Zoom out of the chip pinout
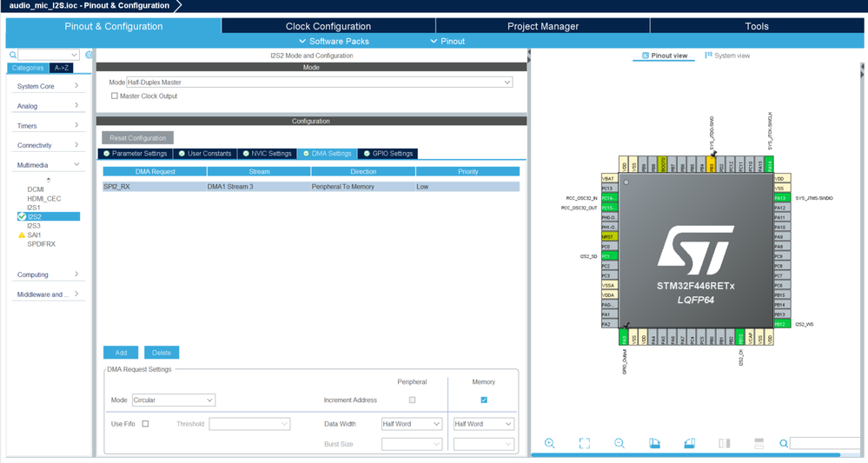 [x=620, y=443]
